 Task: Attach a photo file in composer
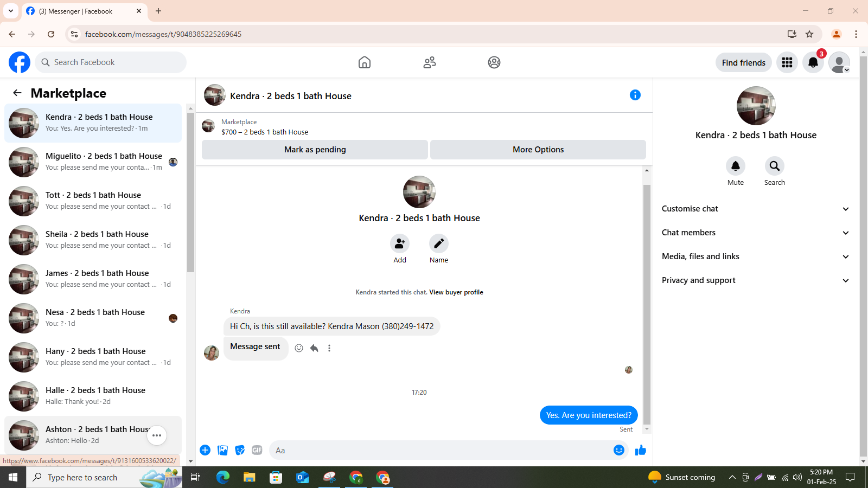[x=222, y=450]
